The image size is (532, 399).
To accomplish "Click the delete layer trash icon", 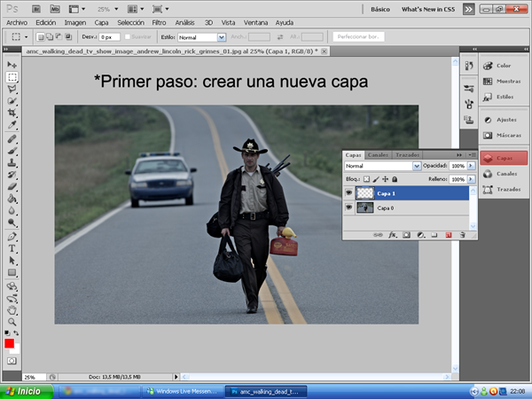I will [x=463, y=235].
